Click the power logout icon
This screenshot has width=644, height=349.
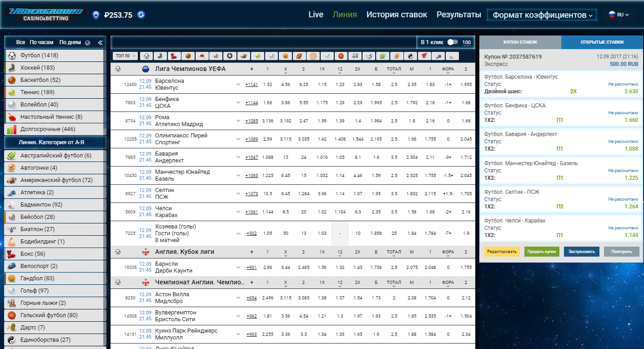(96, 15)
